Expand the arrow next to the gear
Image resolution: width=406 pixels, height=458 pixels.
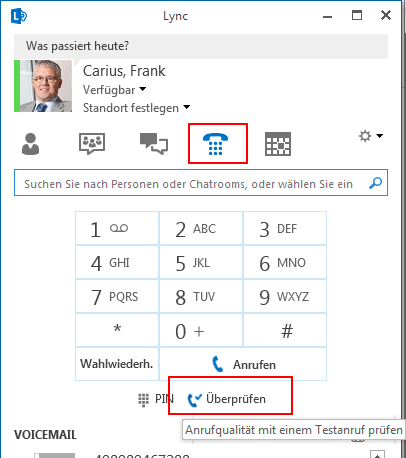(380, 136)
